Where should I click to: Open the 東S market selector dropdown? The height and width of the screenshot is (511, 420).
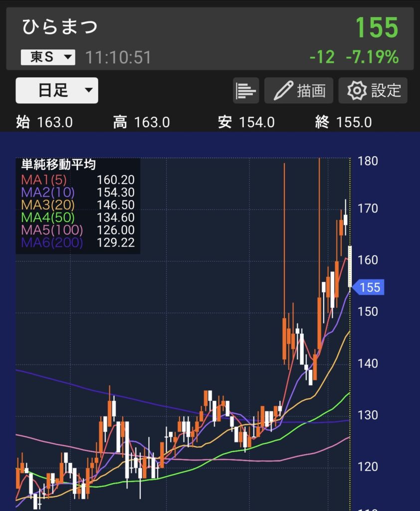48,57
